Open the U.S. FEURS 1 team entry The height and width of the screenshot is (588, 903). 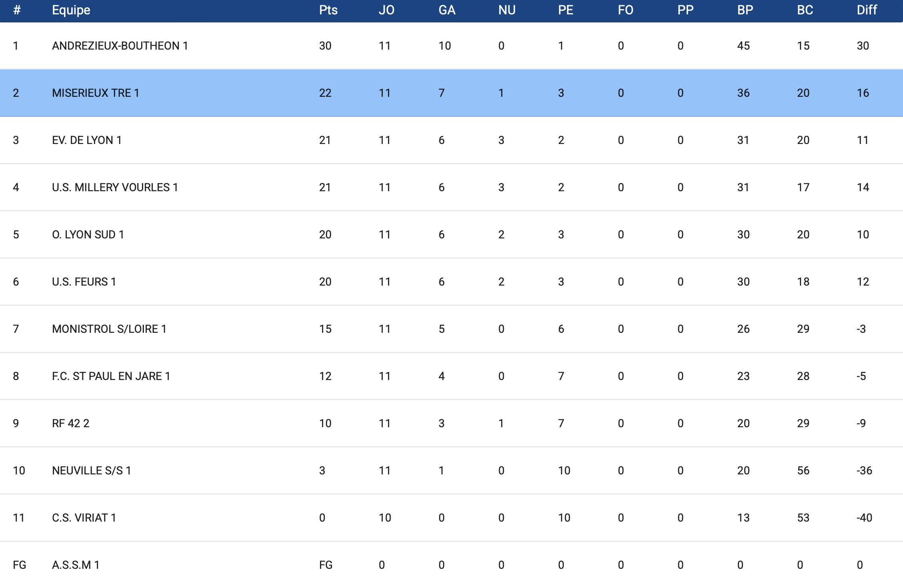pyautogui.click(x=84, y=282)
